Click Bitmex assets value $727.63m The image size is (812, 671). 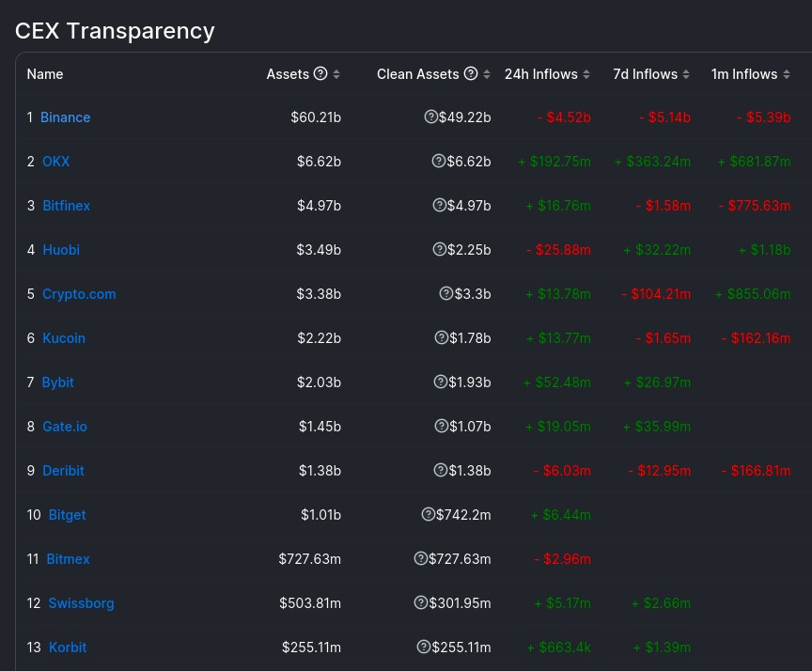(310, 558)
